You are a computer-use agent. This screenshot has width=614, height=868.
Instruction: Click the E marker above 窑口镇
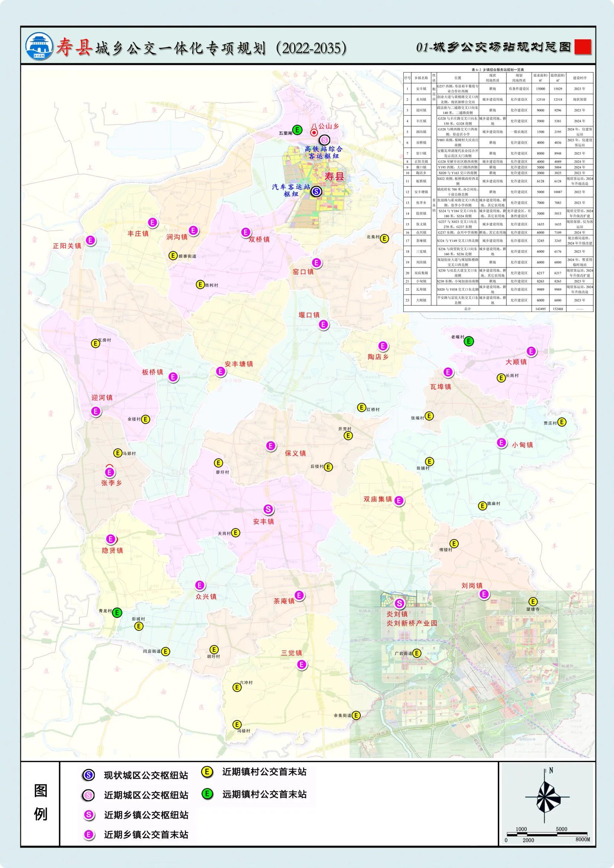pyautogui.click(x=316, y=262)
